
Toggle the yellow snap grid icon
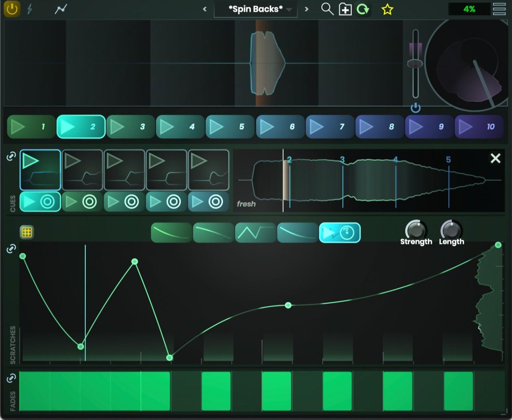(27, 232)
